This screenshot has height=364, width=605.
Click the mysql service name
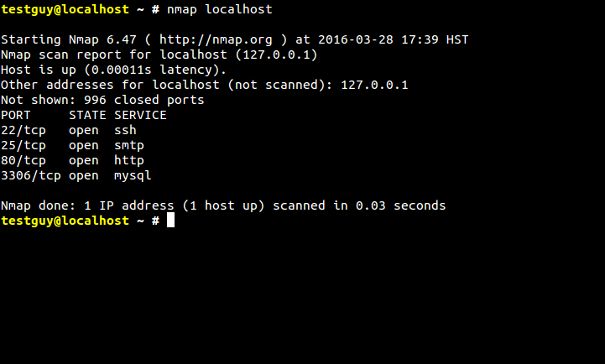[133, 175]
